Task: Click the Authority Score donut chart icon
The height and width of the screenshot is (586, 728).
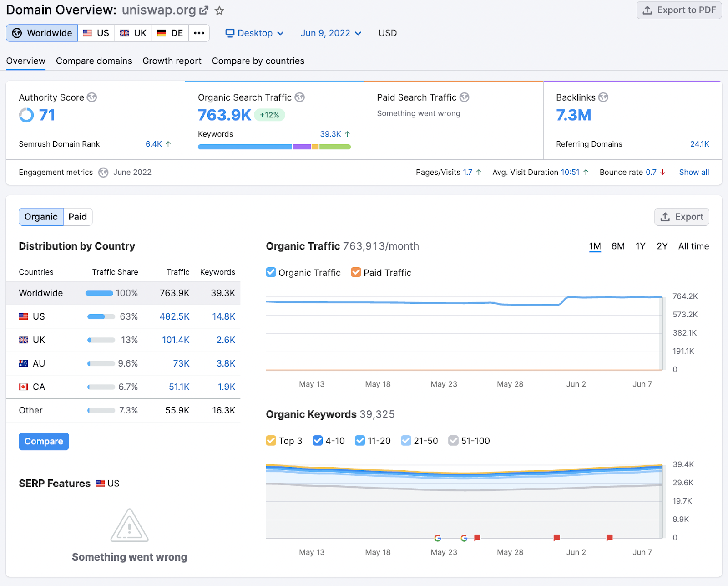Action: (26, 115)
